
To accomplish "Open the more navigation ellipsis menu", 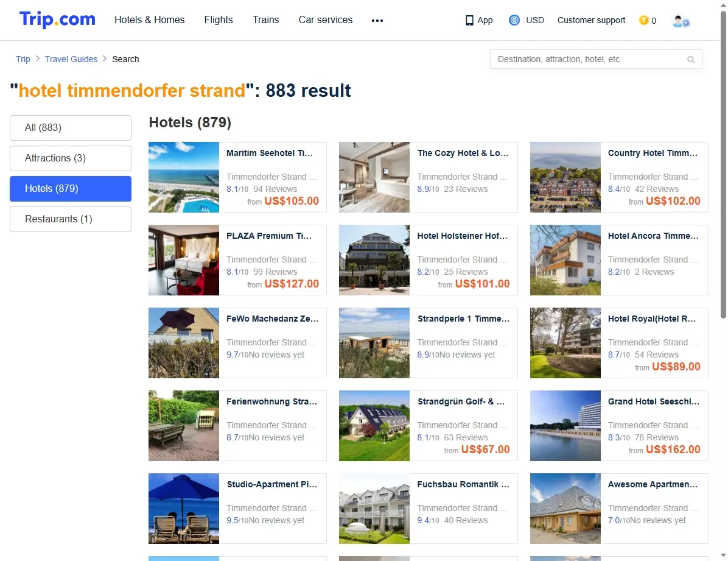I will (377, 21).
